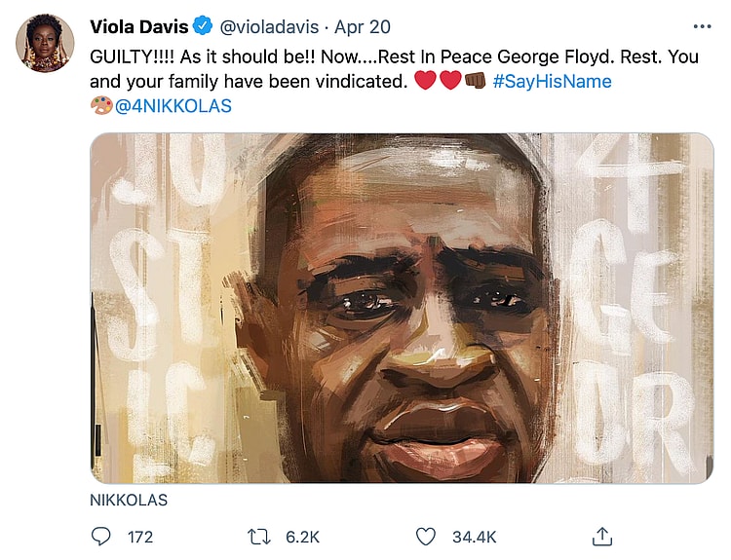Click the 34.4K likes count
This screenshot has height=560, width=731.
(472, 537)
